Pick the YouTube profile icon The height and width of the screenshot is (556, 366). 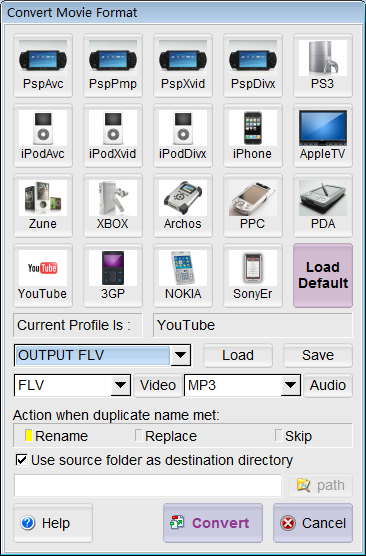pos(43,275)
